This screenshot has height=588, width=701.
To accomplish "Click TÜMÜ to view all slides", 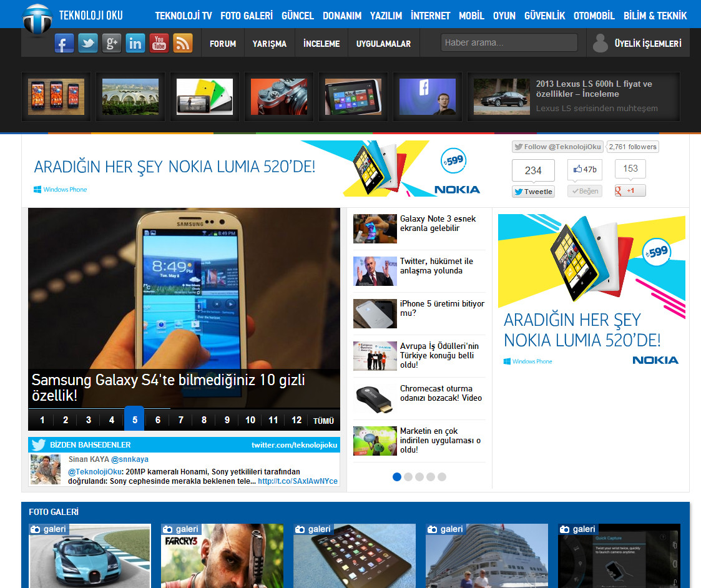I will [324, 420].
